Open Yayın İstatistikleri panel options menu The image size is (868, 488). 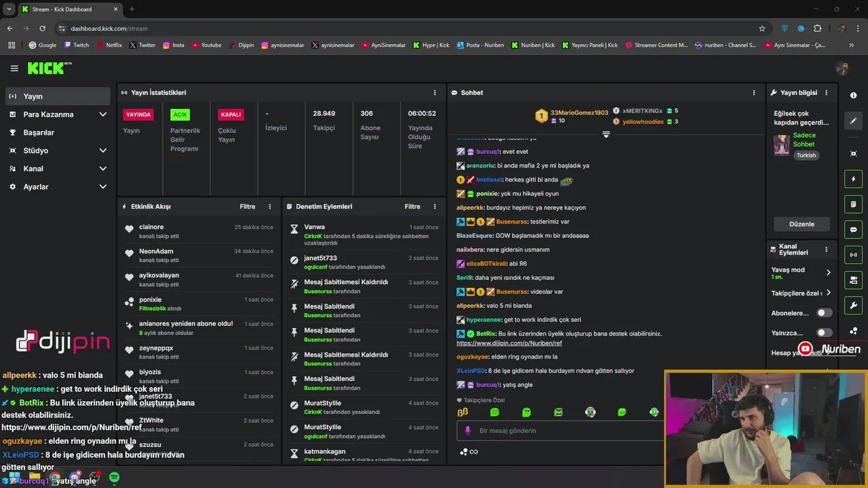[x=435, y=92]
